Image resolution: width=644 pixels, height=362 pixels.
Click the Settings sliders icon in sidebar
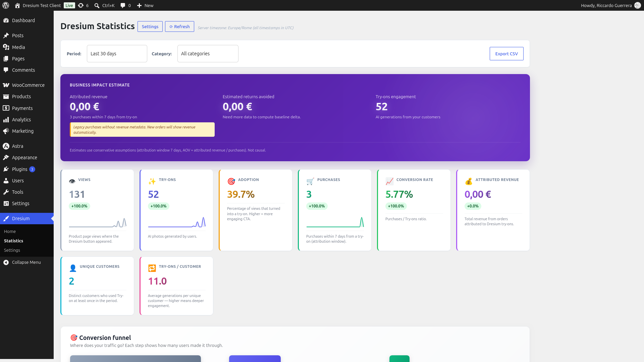[x=6, y=203]
